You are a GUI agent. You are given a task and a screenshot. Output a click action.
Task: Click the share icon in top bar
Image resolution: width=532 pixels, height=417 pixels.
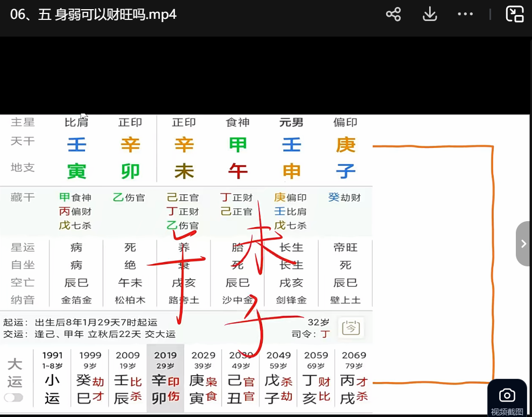(394, 15)
